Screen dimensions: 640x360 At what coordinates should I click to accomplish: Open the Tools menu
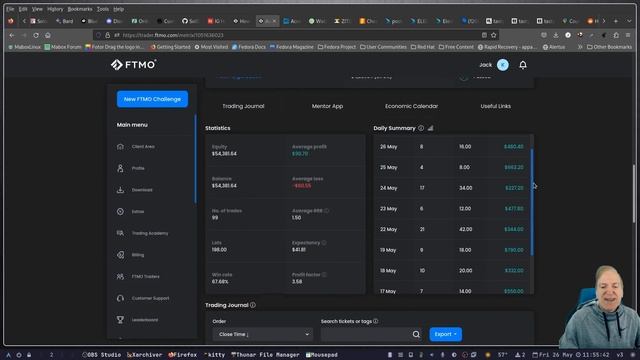point(102,9)
